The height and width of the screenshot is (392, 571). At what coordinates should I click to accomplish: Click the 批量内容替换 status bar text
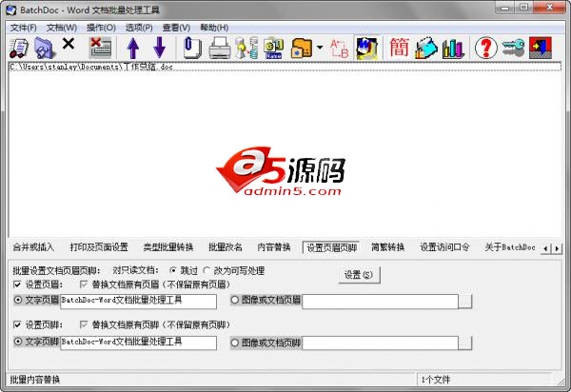(35, 380)
